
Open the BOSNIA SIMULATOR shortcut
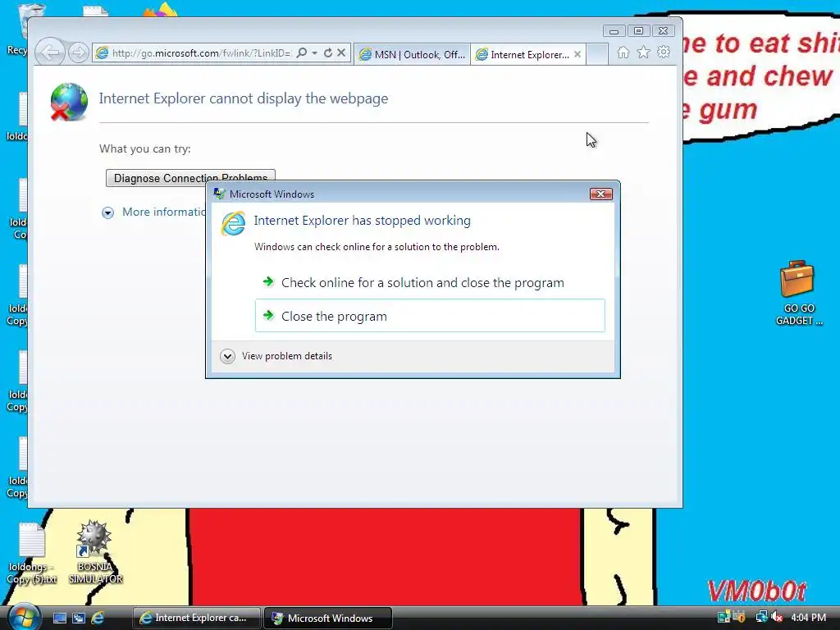pos(95,552)
